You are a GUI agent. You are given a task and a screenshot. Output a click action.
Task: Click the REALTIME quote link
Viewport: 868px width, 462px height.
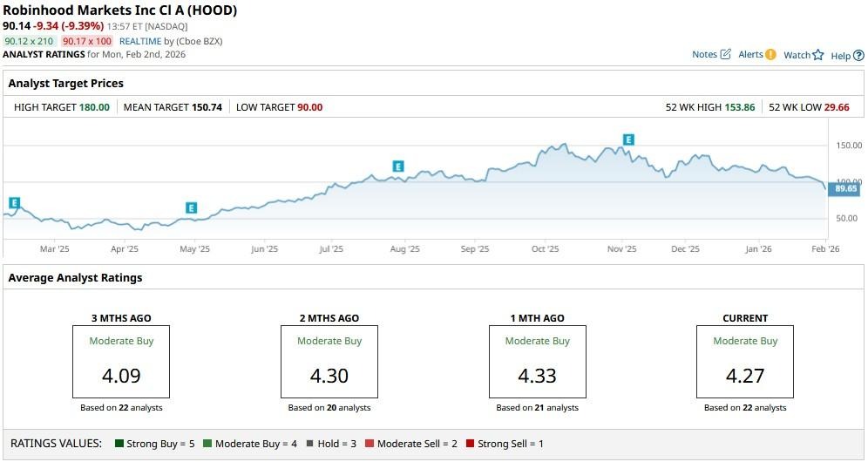[x=139, y=41]
